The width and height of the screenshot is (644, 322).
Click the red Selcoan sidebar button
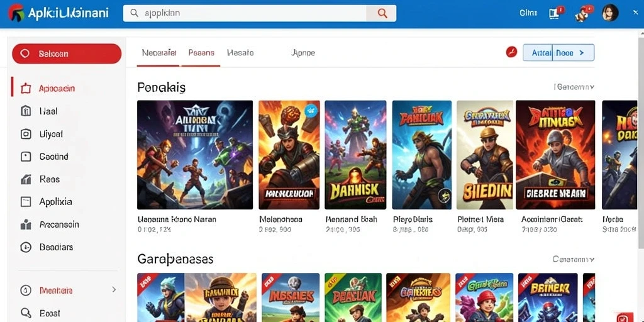(67, 54)
